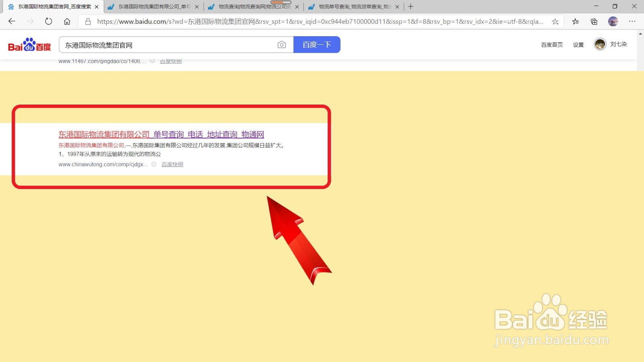Restore the browser window size

click(615, 6)
